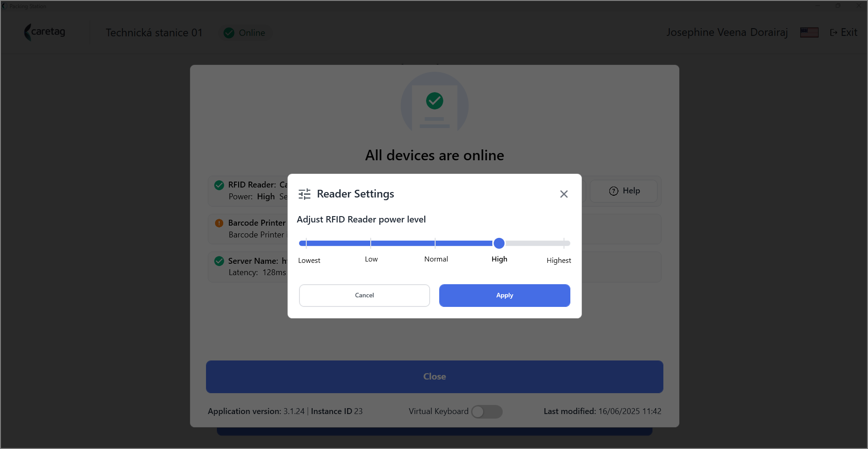Click the Barcode Printer row title

257,223
